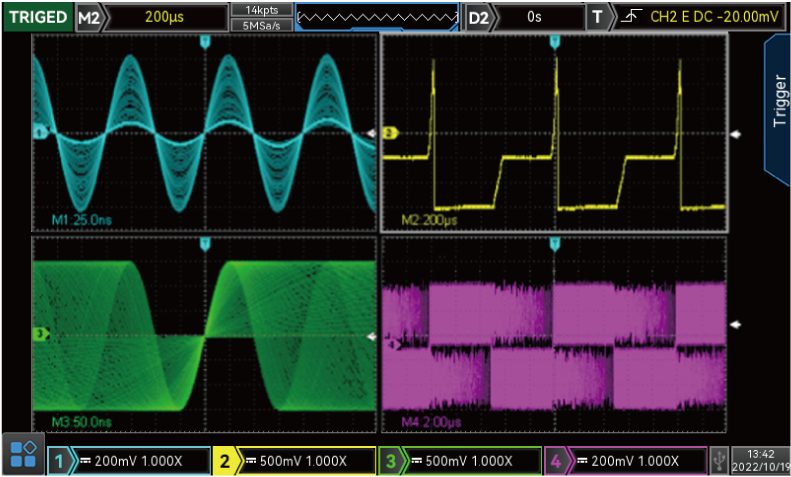Select the T trigger label icon
The height and width of the screenshot is (477, 791).
[598, 17]
